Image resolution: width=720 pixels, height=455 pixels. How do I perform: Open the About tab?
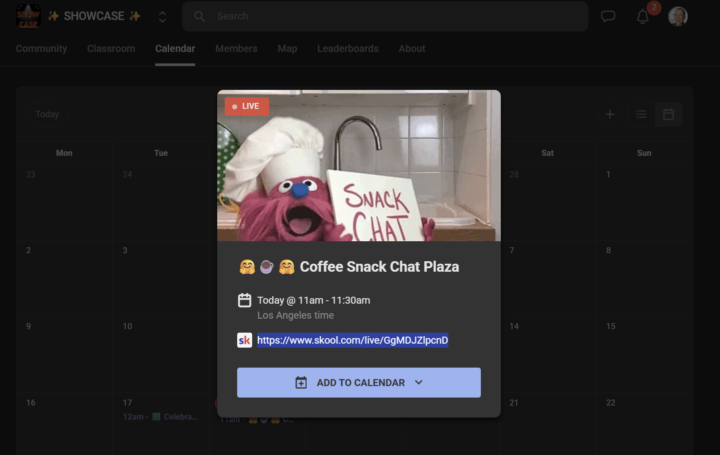click(411, 49)
